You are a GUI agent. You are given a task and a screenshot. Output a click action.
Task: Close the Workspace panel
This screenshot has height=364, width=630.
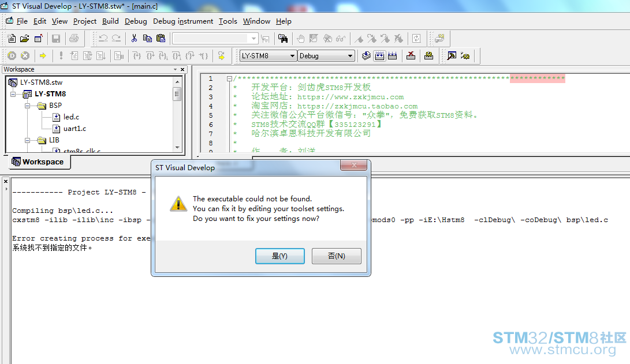[182, 69]
